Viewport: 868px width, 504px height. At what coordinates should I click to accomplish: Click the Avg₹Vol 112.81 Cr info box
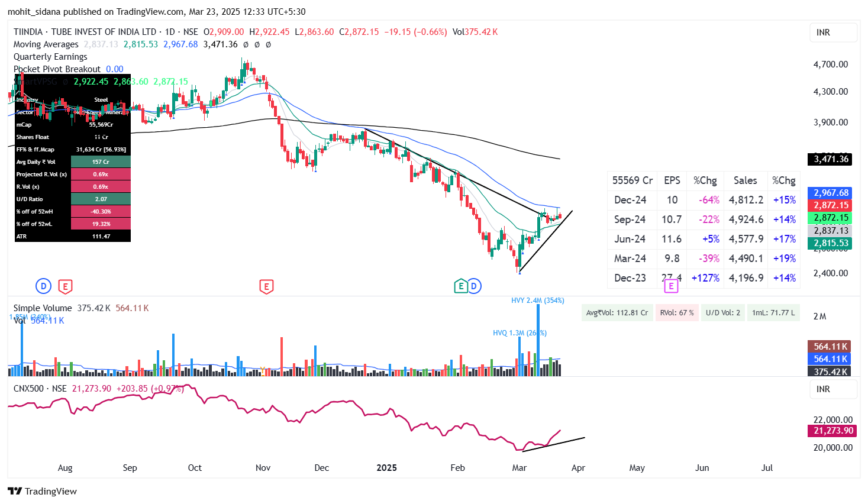617,313
